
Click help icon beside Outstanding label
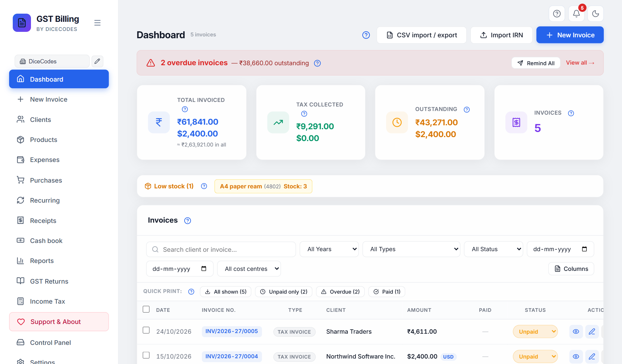467,110
